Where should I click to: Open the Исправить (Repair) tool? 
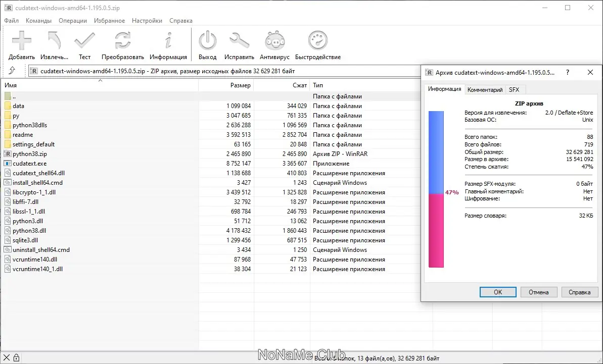(239, 40)
